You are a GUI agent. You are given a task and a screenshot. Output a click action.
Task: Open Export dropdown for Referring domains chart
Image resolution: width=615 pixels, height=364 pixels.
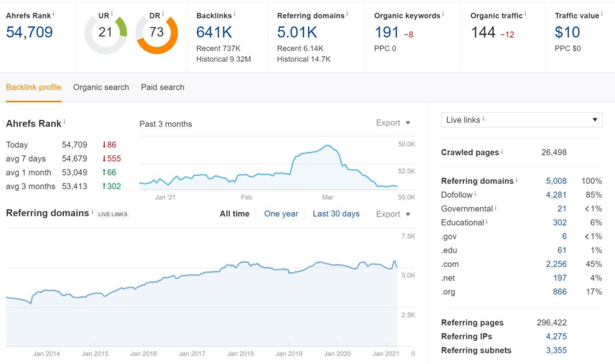point(393,214)
